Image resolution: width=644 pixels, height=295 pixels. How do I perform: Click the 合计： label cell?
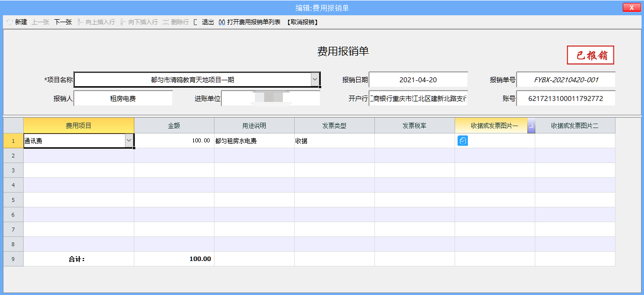tap(79, 259)
